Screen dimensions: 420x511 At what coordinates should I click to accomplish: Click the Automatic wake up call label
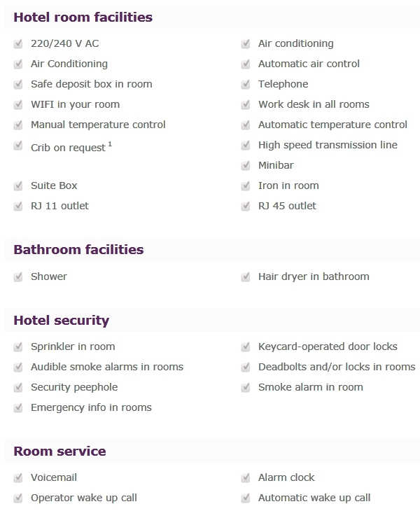(314, 498)
